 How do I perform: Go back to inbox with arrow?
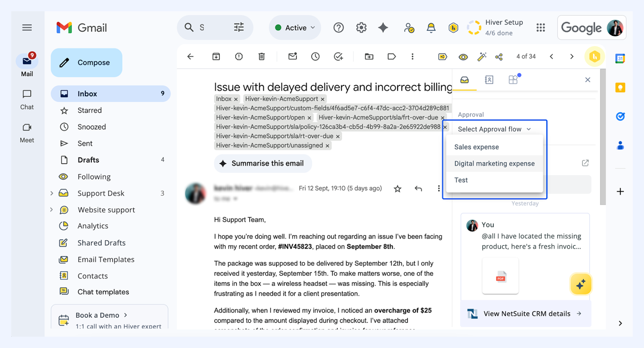point(190,56)
